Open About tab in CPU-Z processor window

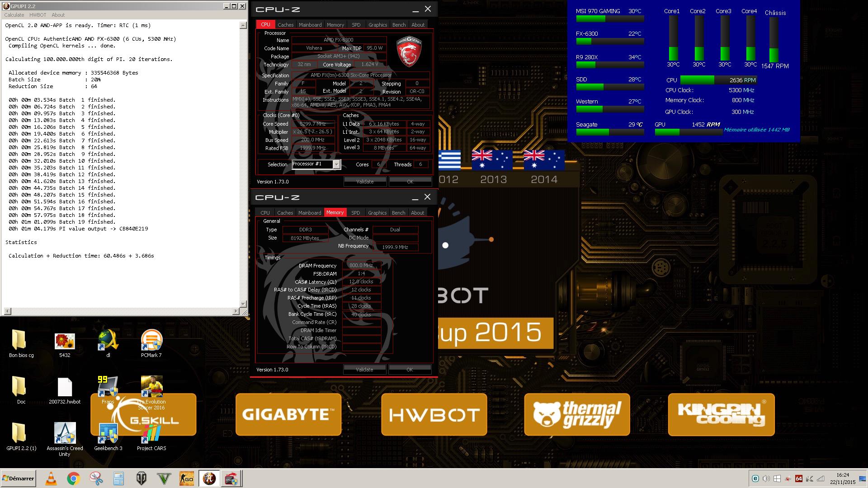[x=418, y=25]
